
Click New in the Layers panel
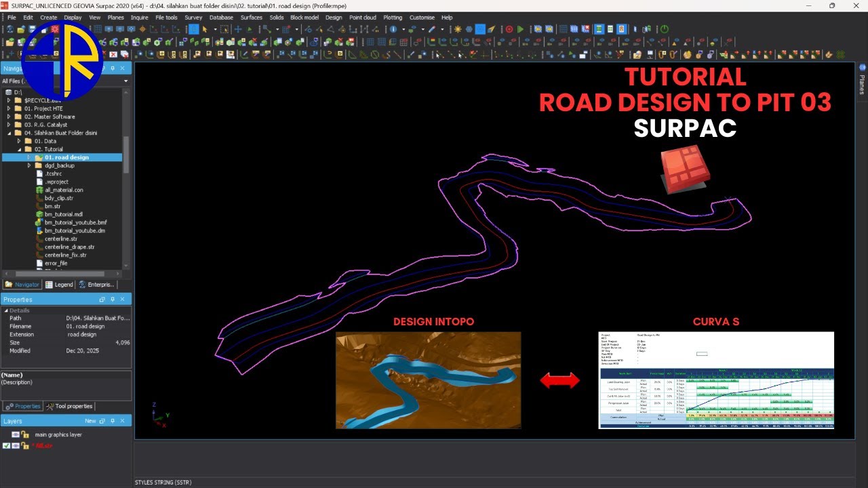(90, 421)
